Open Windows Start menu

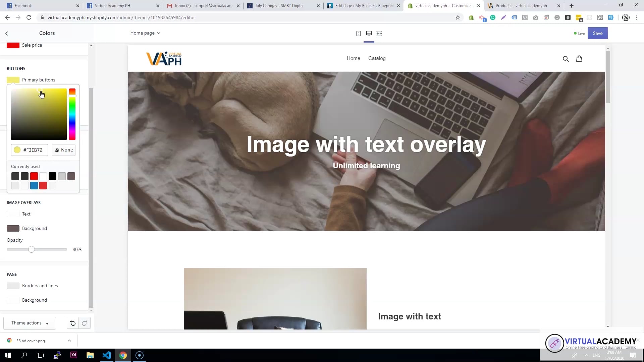(8, 355)
